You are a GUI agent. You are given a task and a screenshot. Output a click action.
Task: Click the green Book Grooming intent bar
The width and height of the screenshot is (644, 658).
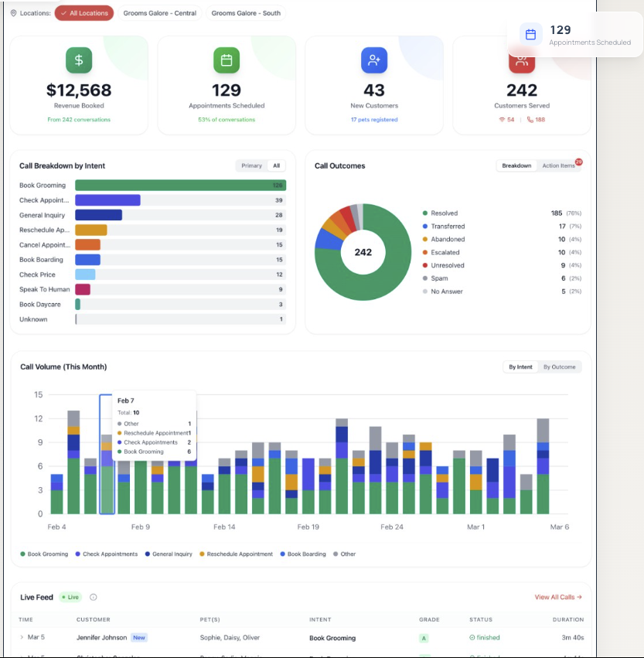[x=180, y=185]
